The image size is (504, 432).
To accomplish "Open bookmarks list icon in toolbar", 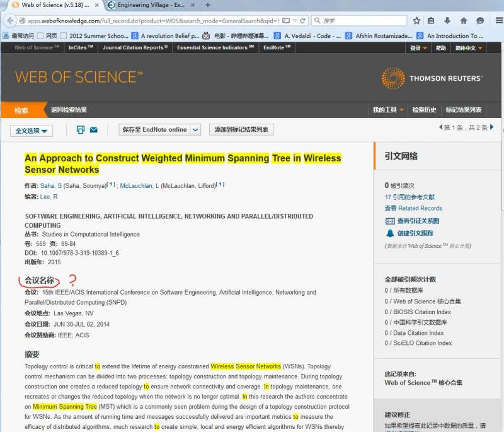I will point(431,21).
